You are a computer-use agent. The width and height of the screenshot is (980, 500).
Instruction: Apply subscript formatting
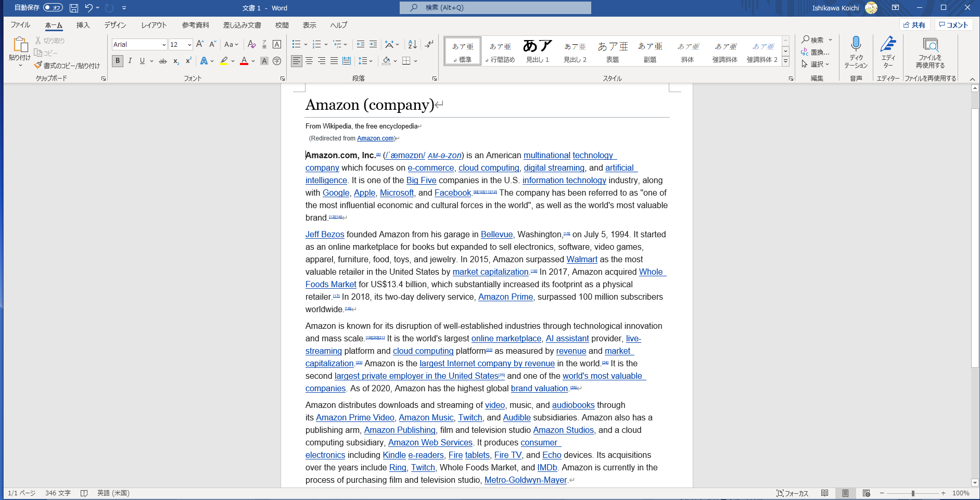click(176, 61)
